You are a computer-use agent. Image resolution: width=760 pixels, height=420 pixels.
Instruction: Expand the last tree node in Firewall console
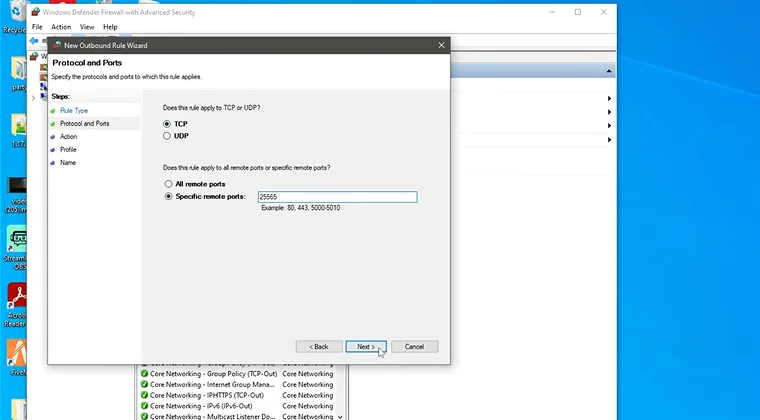pyautogui.click(x=33, y=97)
